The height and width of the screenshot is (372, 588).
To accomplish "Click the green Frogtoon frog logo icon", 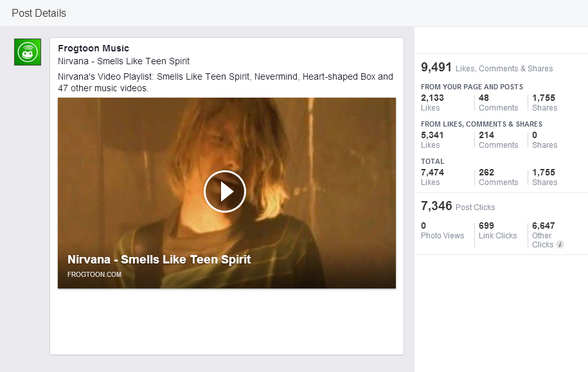I will pos(28,52).
